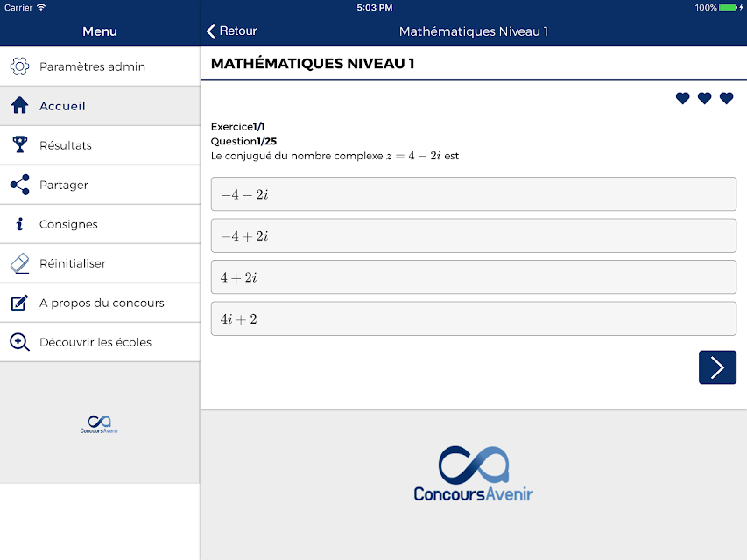Viewport: 747px width, 560px height.
Task: Click the trophy icon for Résultats
Action: tap(19, 144)
